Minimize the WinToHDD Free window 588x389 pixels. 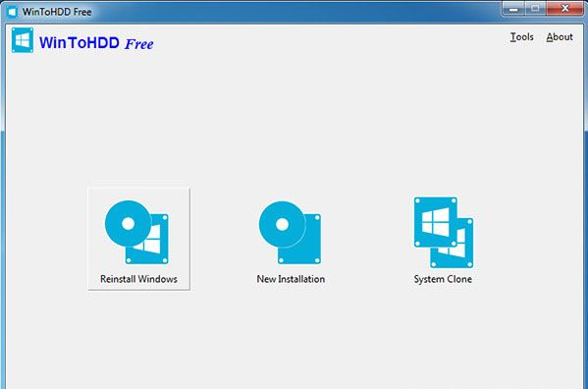[x=513, y=9]
